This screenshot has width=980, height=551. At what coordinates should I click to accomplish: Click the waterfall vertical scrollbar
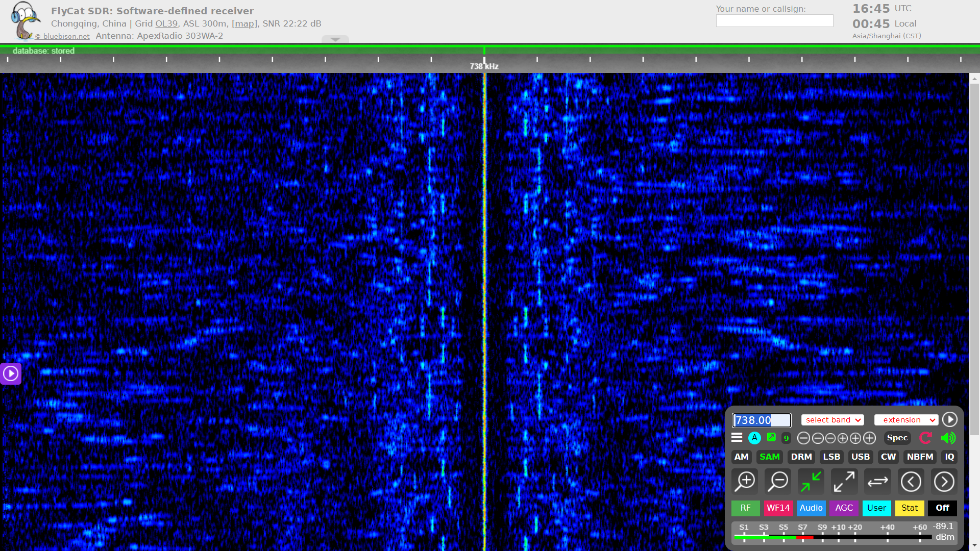[x=974, y=255]
